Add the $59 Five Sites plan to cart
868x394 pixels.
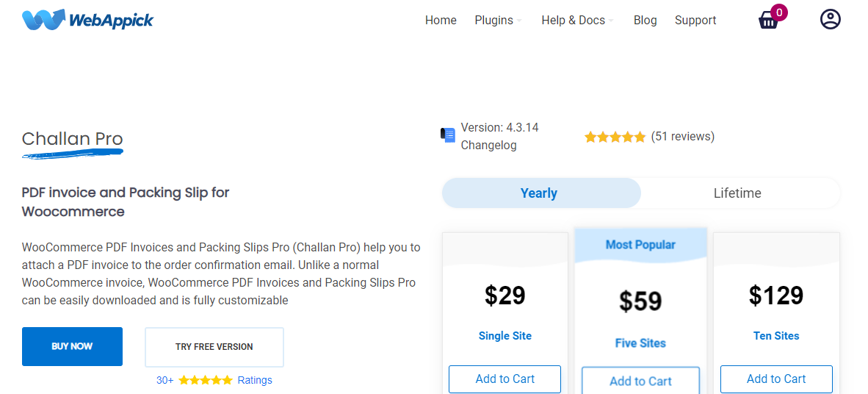coord(640,381)
